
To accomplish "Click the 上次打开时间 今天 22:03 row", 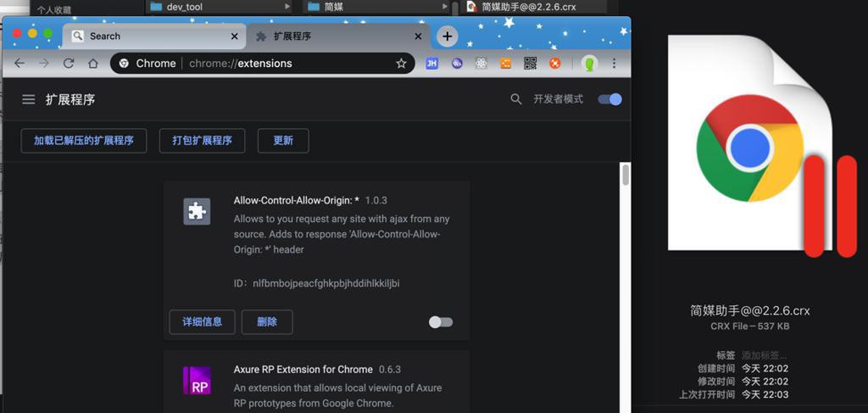I will (734, 394).
